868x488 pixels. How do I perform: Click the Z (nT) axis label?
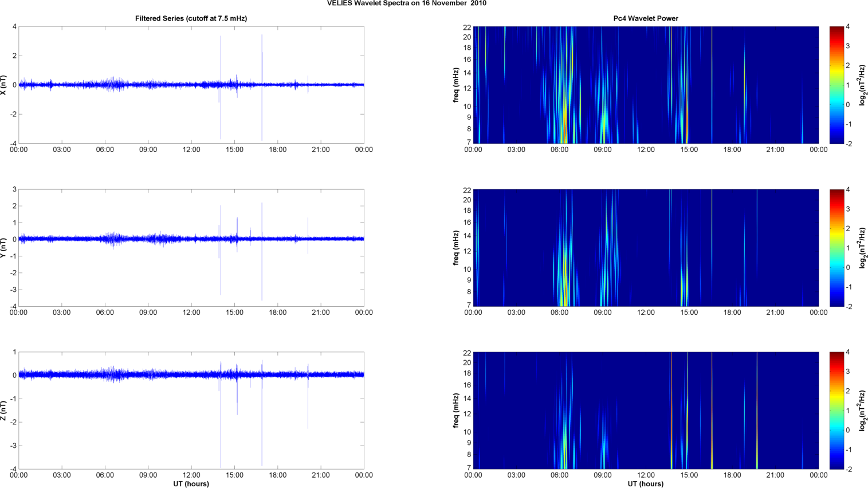(5, 411)
